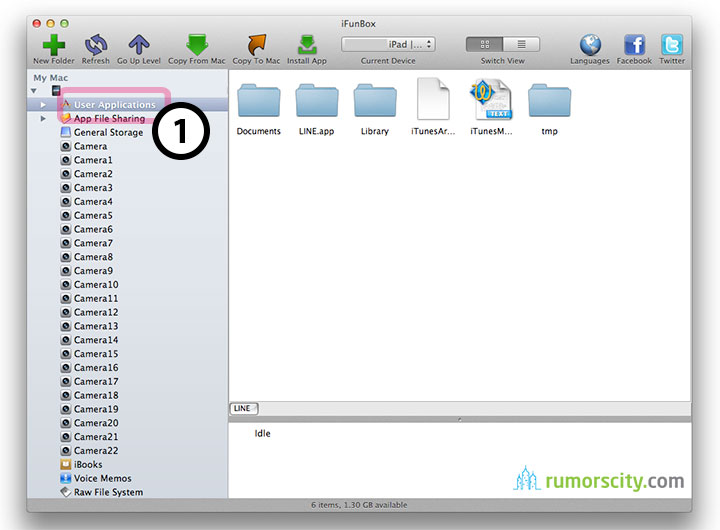Click the New Folder green plus icon
Screen dimensions: 720x530
pyautogui.click(x=54, y=45)
